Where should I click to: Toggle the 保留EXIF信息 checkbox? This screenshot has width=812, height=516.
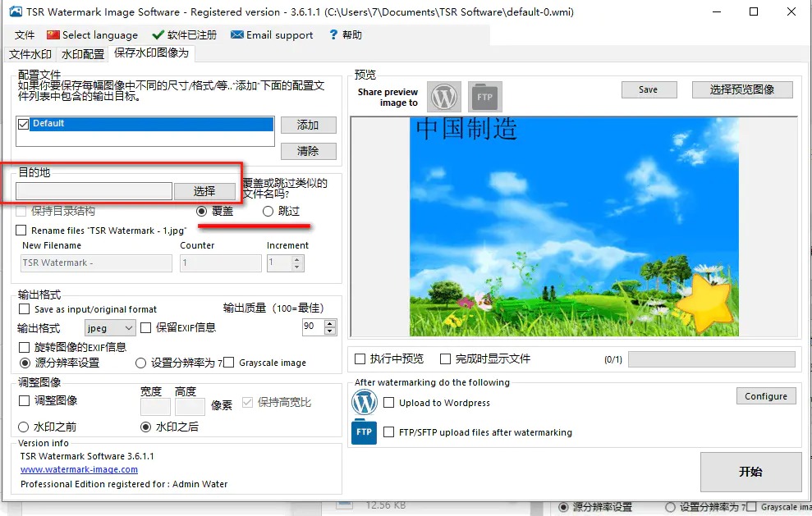(146, 327)
